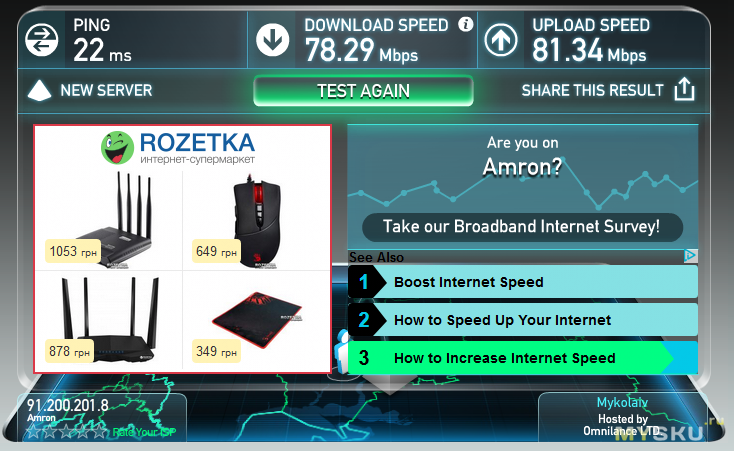Viewport: 734px width, 451px height.
Task: Click the upload speed arrow icon
Action: [501, 40]
